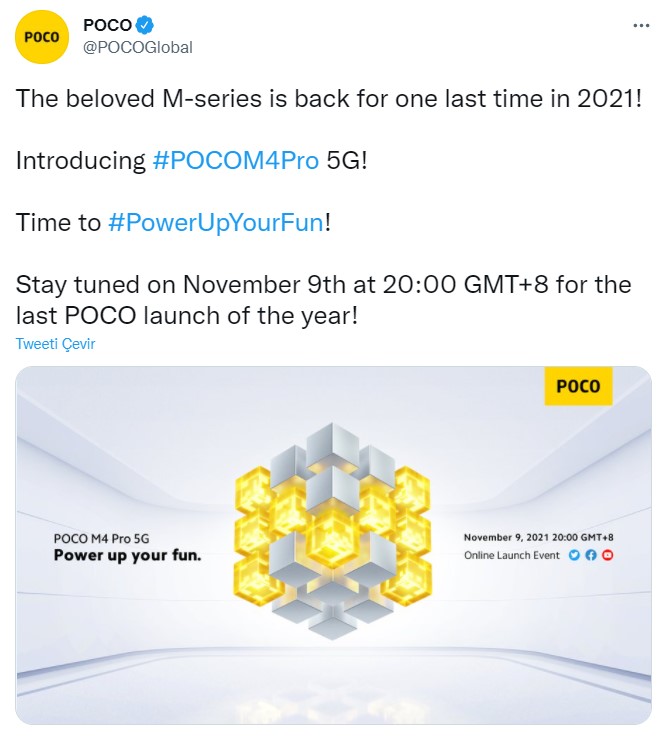Click the 'POCO M4 Pro 5G' banner caption

[x=102, y=539]
